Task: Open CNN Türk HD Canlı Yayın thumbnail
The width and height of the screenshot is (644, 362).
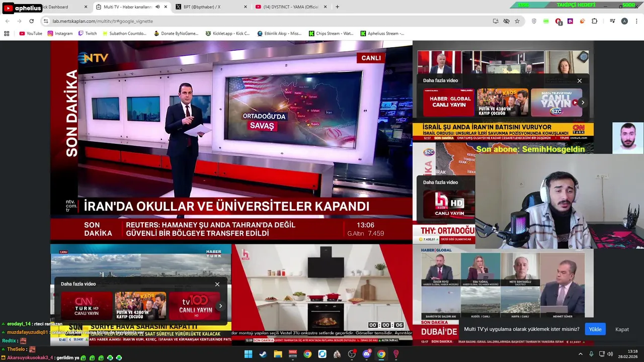Action: (x=87, y=306)
